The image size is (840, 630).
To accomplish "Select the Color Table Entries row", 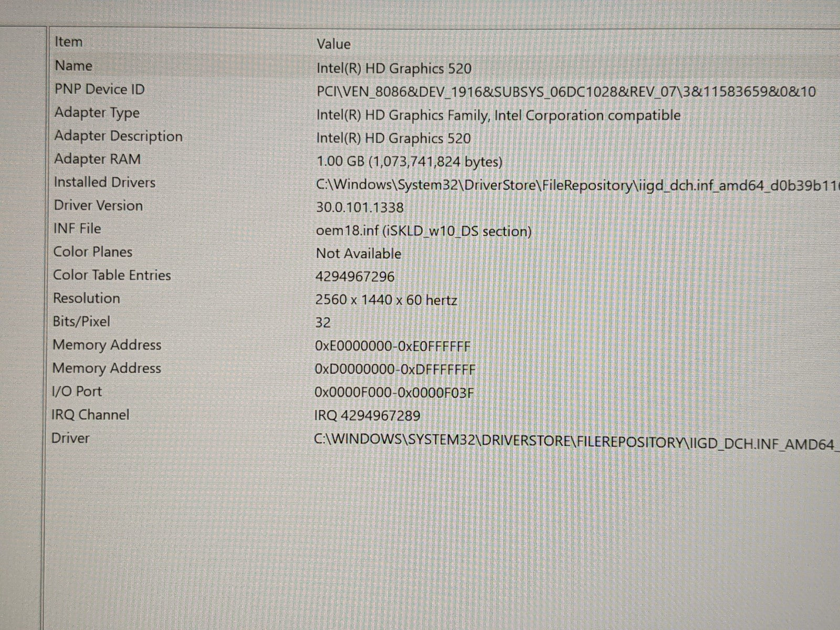I will coord(112,275).
